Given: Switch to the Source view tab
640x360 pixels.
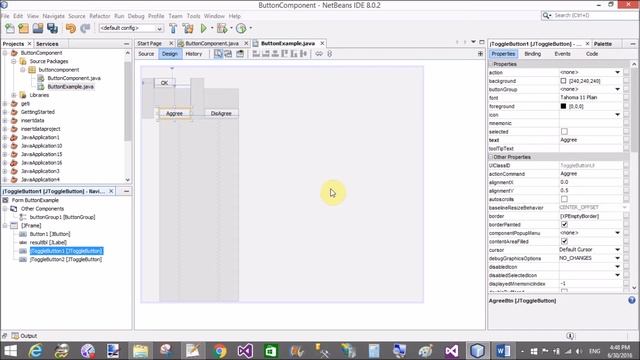Looking at the screenshot, I should click(146, 54).
